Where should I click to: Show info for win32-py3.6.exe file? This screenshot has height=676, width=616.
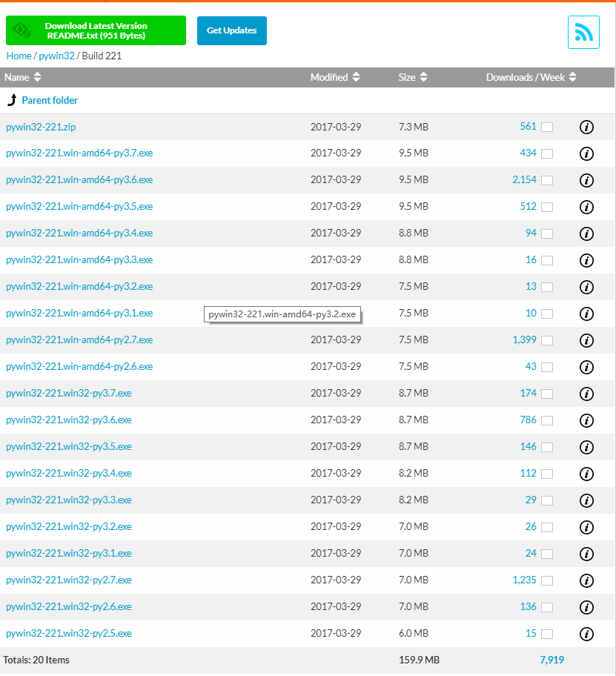coord(586,420)
